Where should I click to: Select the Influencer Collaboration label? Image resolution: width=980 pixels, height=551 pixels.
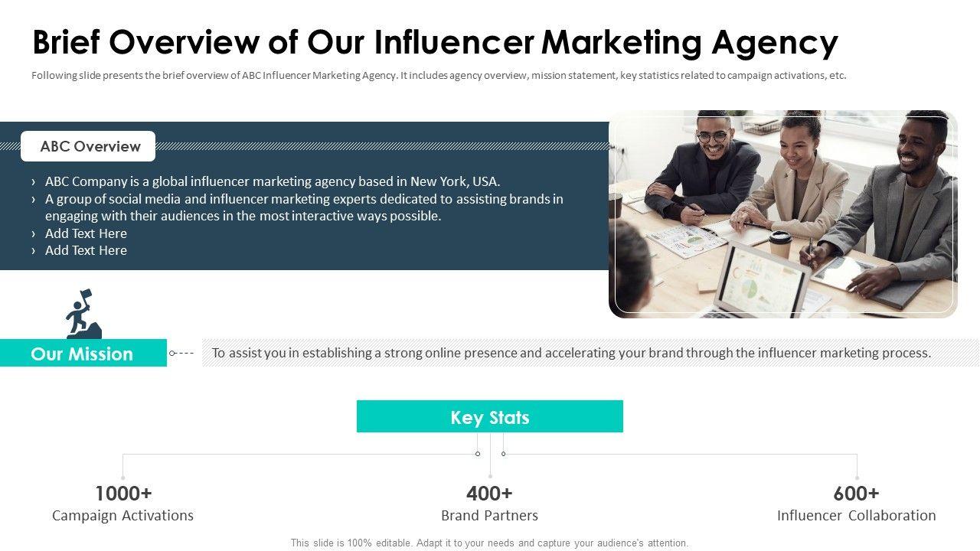point(856,515)
